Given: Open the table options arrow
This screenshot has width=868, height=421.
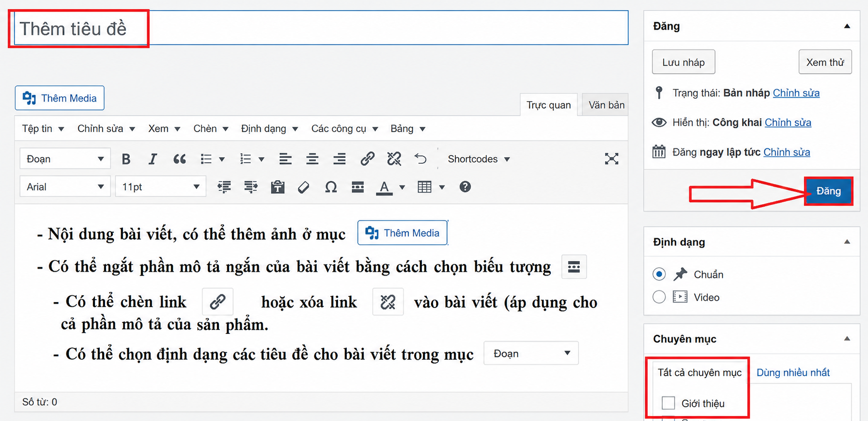Looking at the screenshot, I should 442,187.
